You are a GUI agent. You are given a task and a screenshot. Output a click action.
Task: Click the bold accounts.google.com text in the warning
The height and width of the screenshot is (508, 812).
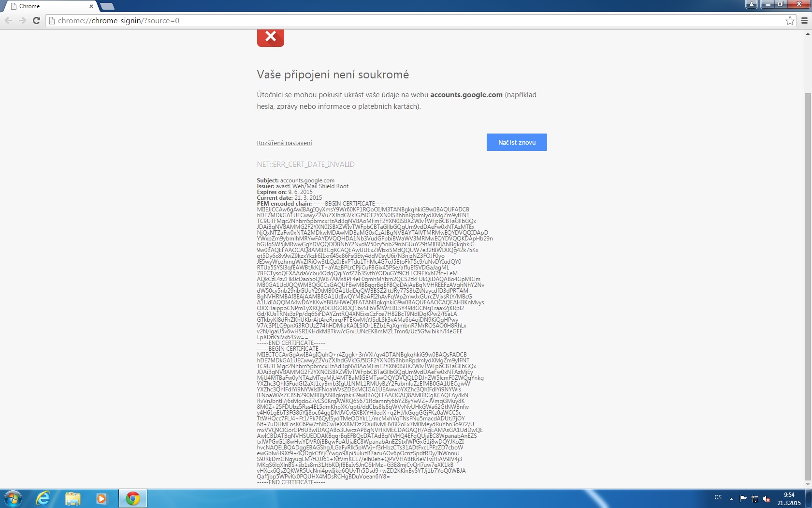tap(466, 95)
